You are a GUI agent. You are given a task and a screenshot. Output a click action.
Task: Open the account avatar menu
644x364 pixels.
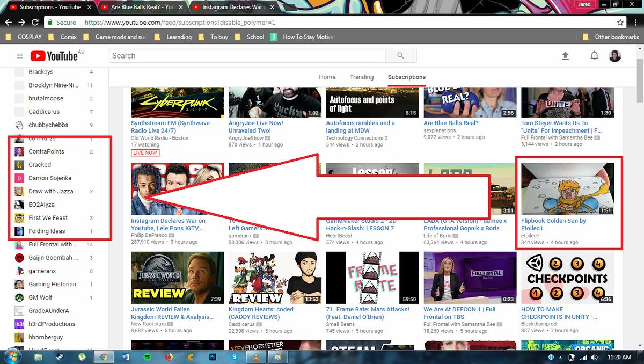[x=615, y=56]
